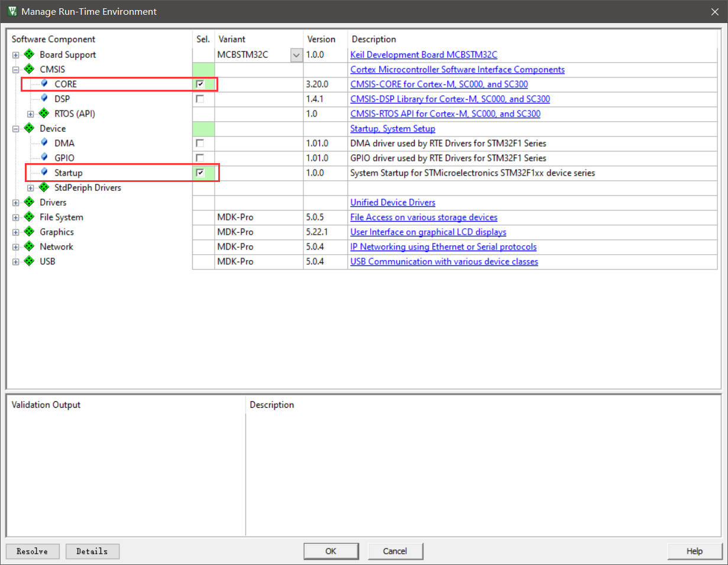The height and width of the screenshot is (565, 728).
Task: Enable the DSP component checkbox
Action: [200, 99]
